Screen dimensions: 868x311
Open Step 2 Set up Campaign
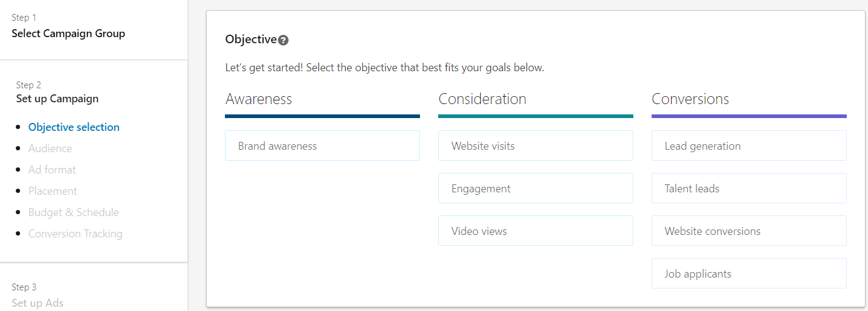[x=57, y=99]
